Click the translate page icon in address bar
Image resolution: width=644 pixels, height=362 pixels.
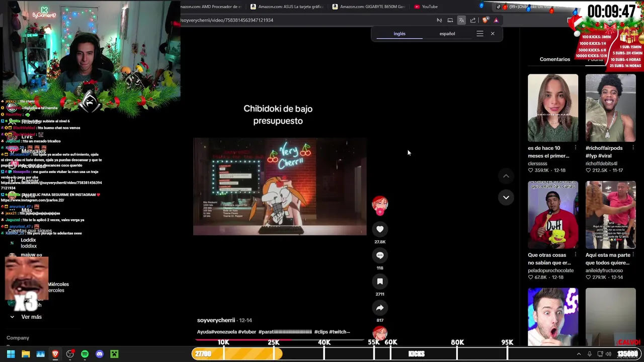click(x=461, y=20)
